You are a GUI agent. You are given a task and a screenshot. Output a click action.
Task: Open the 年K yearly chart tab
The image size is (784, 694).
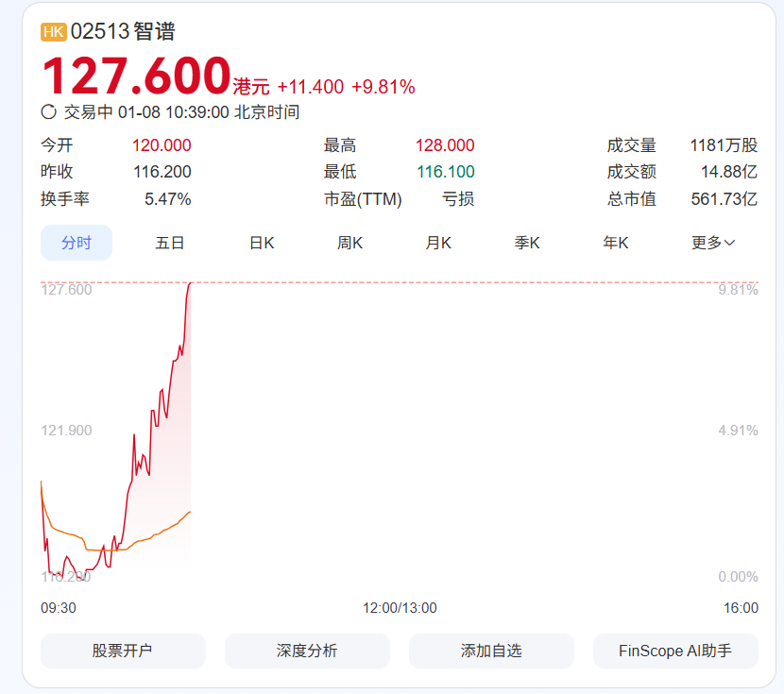pos(616,243)
